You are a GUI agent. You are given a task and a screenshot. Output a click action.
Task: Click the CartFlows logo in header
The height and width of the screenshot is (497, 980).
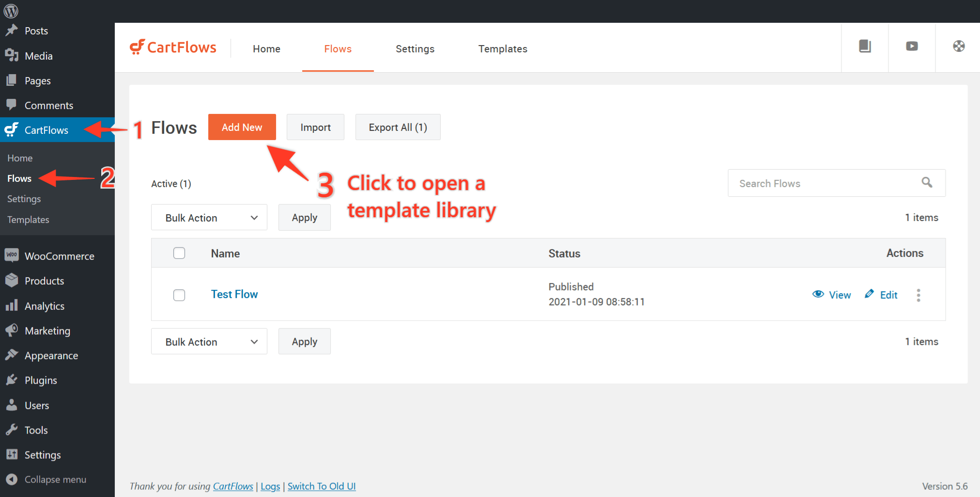(173, 48)
